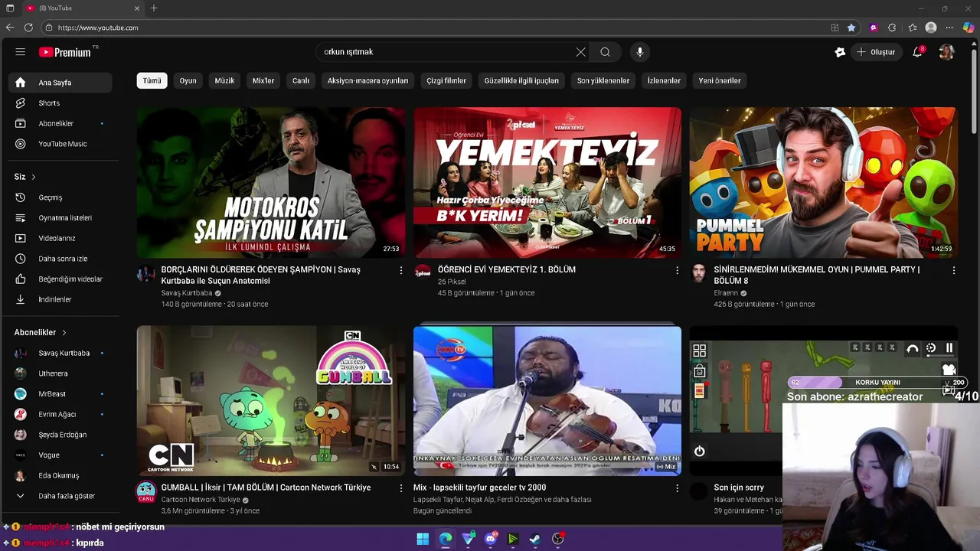Select the Tümü filter chip
Image resolution: width=980 pixels, height=551 pixels.
(152, 80)
